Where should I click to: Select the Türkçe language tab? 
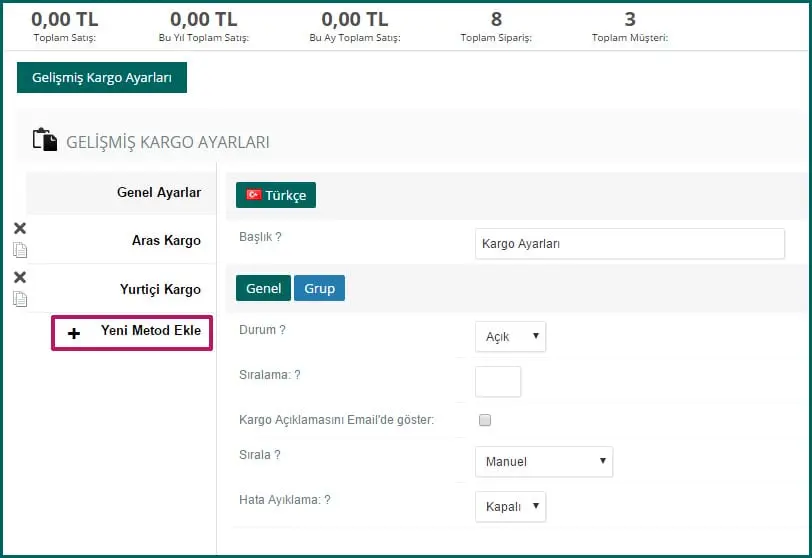276,195
